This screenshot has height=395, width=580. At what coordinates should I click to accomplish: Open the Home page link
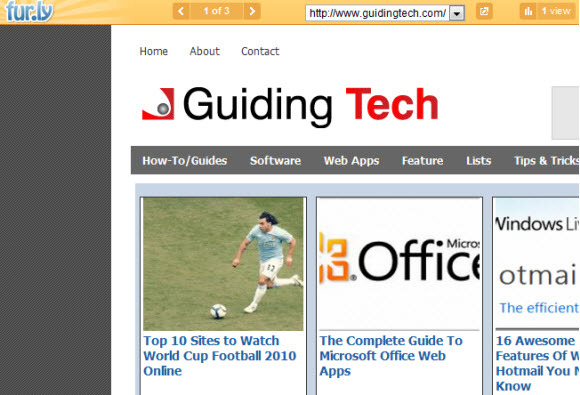[x=154, y=51]
